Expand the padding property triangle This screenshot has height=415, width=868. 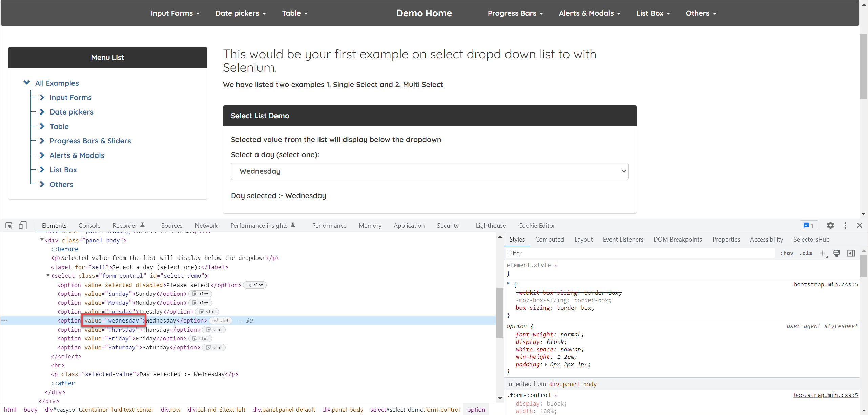click(x=546, y=365)
